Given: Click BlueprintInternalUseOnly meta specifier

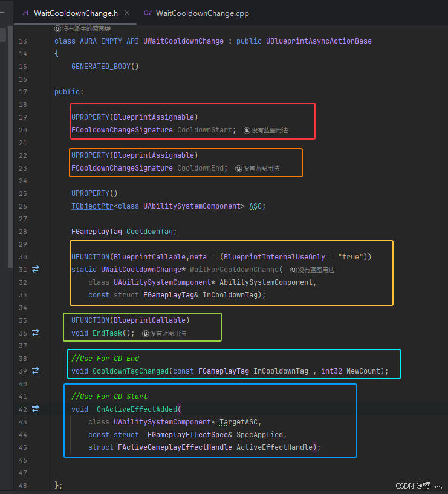Looking at the screenshot, I should point(274,257).
